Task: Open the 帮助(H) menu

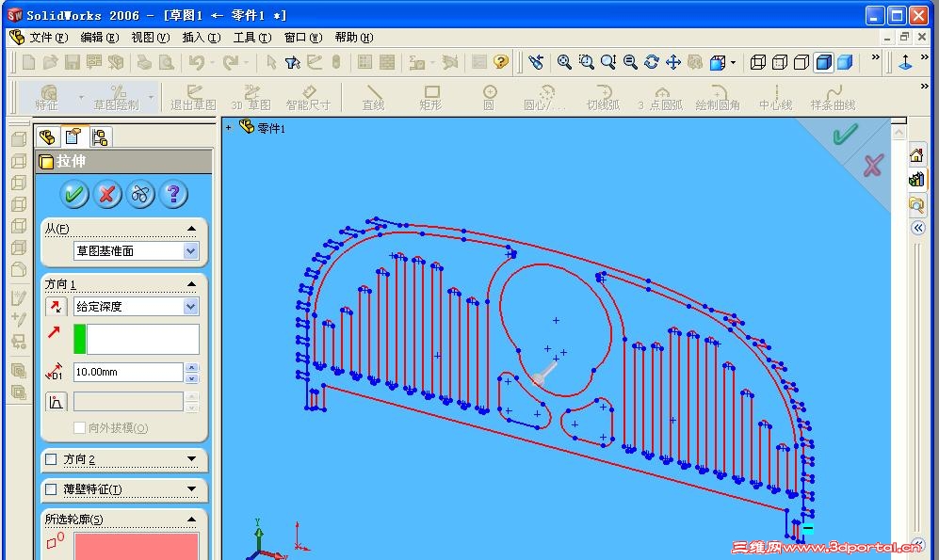Action: pyautogui.click(x=354, y=37)
